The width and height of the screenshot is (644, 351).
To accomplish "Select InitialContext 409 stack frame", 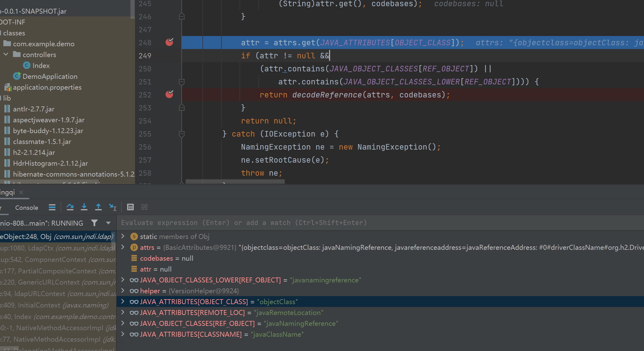I will [x=58, y=305].
